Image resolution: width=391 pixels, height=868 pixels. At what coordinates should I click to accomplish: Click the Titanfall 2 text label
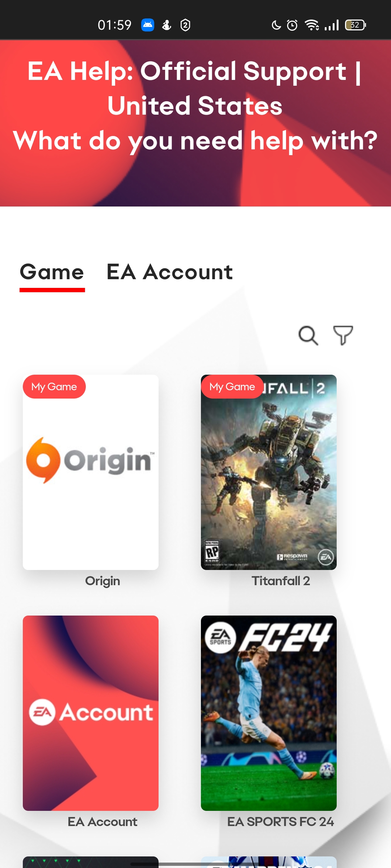[281, 581]
